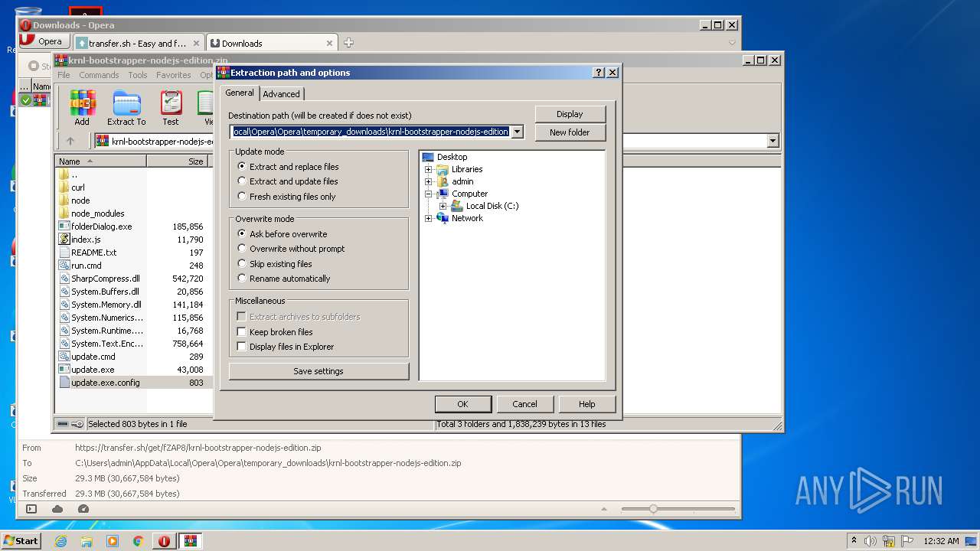Open Windows Explorer from the taskbar

coord(87,541)
